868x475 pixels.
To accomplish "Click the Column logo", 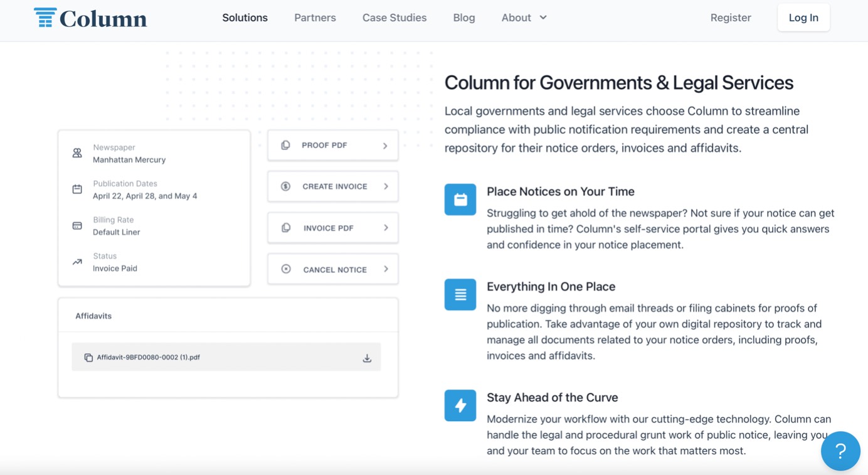I will (90, 18).
